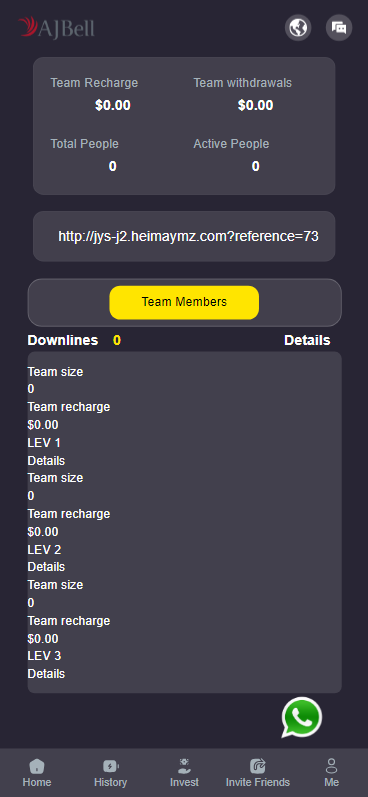The image size is (368, 797).
Task: Tap the WhatsApp floating icon
Action: point(302,717)
